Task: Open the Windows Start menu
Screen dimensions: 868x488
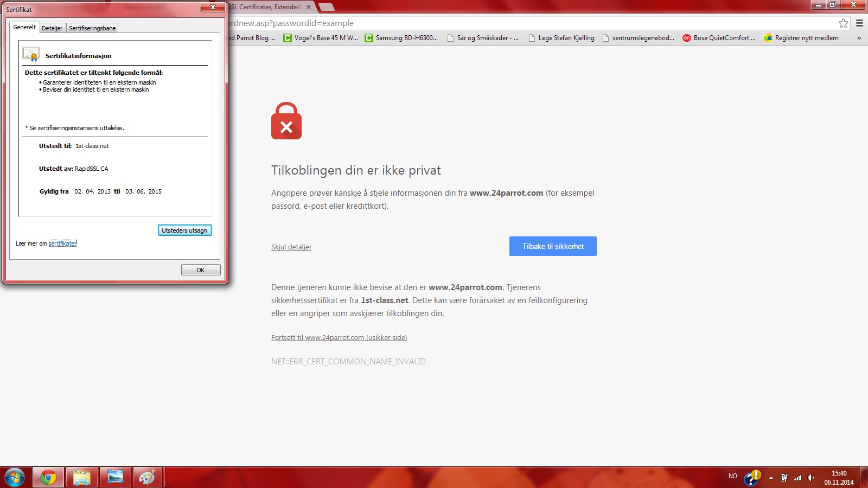Action: [14, 478]
